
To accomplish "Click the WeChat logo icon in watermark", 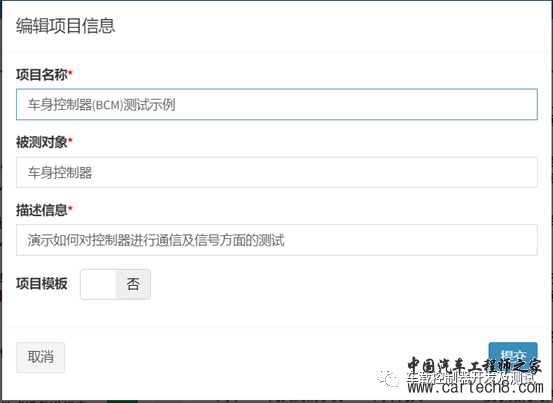I will [388, 377].
